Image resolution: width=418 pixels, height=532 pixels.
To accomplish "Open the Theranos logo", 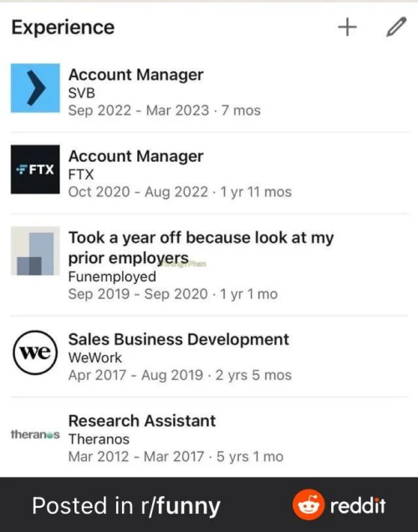I will (35, 434).
